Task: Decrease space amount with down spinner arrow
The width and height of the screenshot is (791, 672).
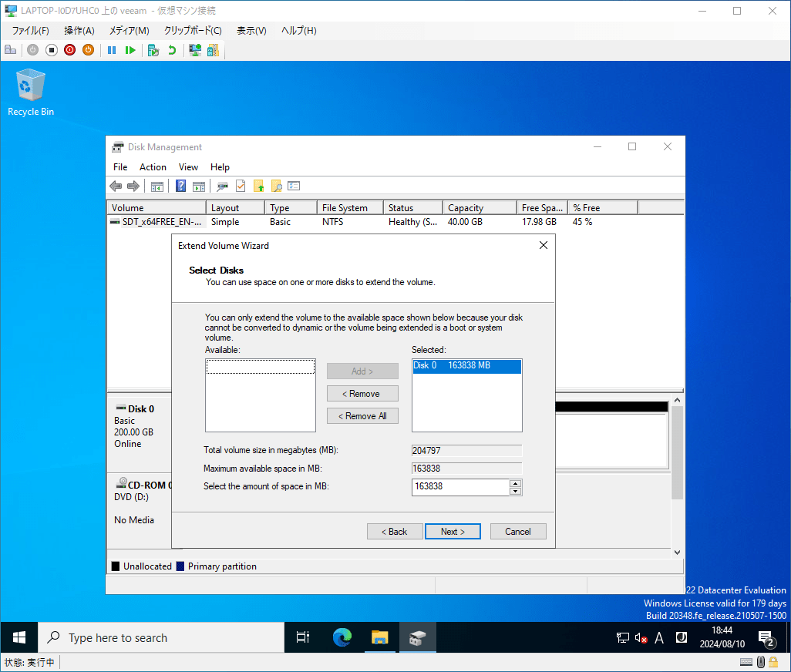Action: [515, 491]
